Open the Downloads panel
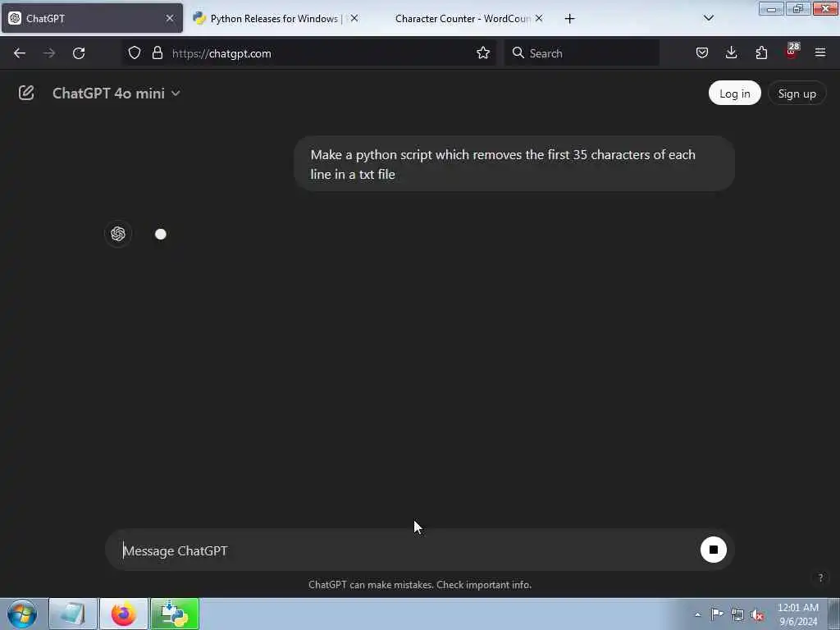 tap(731, 53)
